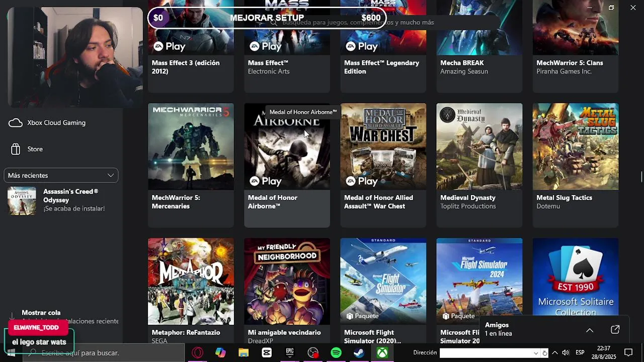Open Assassin's Creed Odyssey recent item
Screen dimensions: 644x362
click(61, 200)
